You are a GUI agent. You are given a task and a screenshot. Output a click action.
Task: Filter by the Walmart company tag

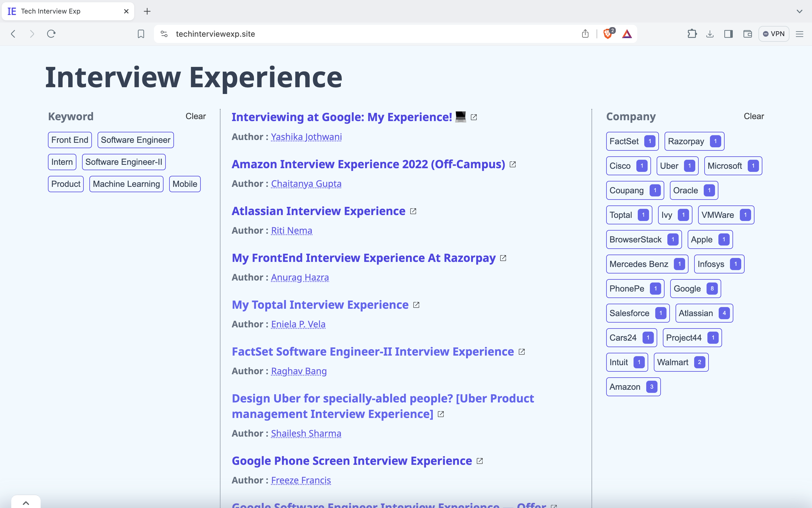[681, 362]
